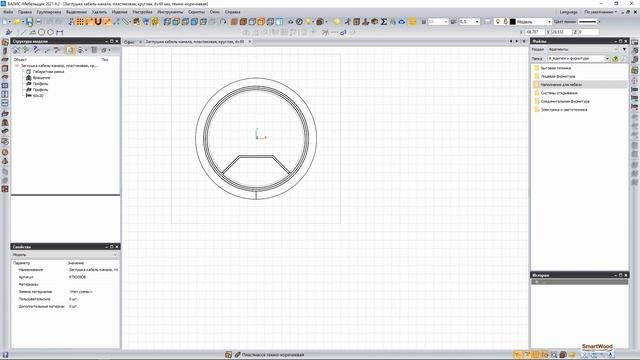Open the Группировка menu
640x360 pixels.
49,12
